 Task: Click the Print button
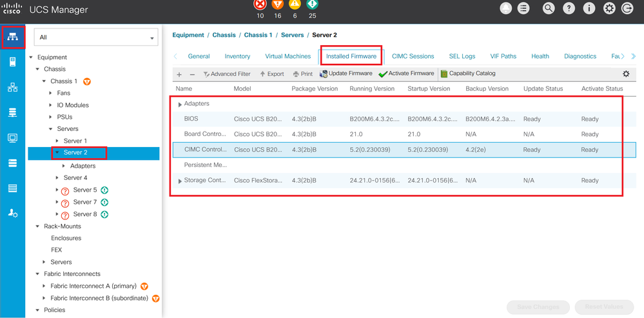303,74
